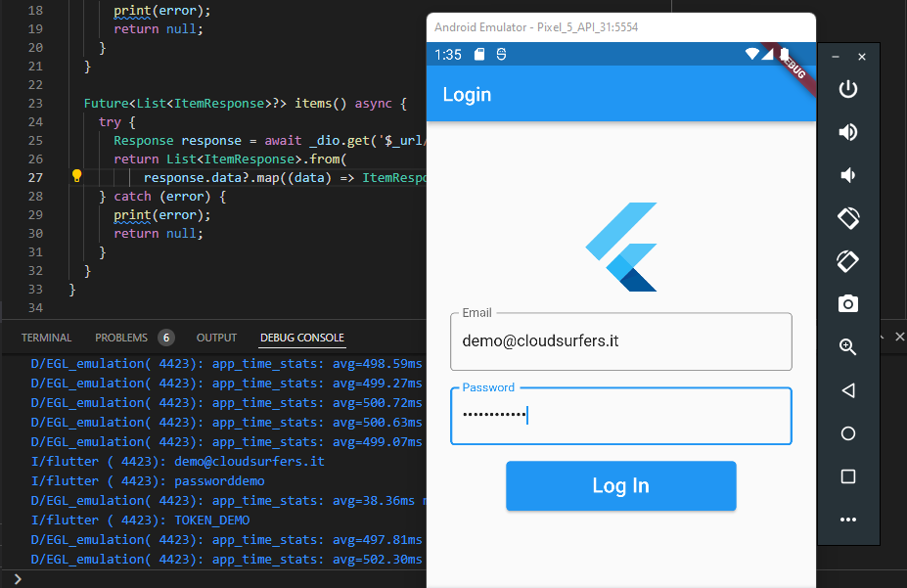The height and width of the screenshot is (588, 907).
Task: Click 'print(error);' on line 29
Action: tap(162, 215)
